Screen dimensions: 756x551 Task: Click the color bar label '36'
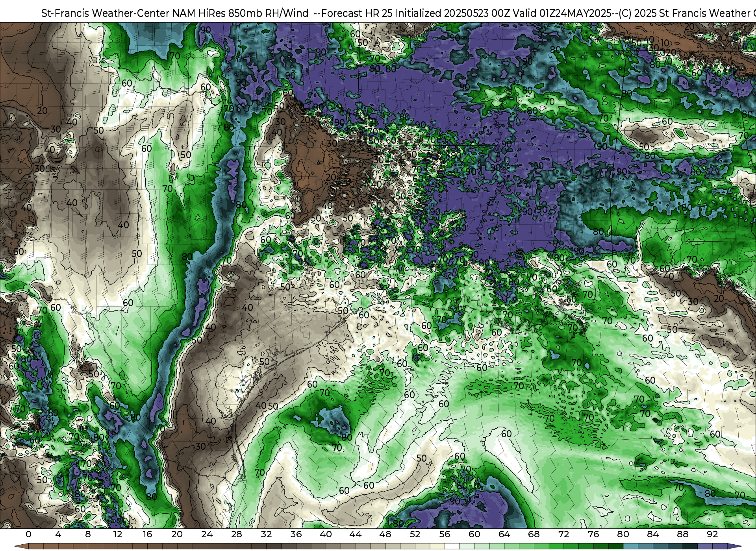tap(296, 534)
